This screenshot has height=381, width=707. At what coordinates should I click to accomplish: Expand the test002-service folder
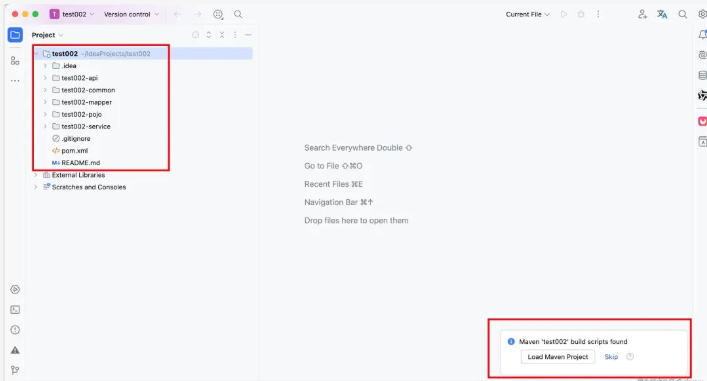click(x=45, y=127)
